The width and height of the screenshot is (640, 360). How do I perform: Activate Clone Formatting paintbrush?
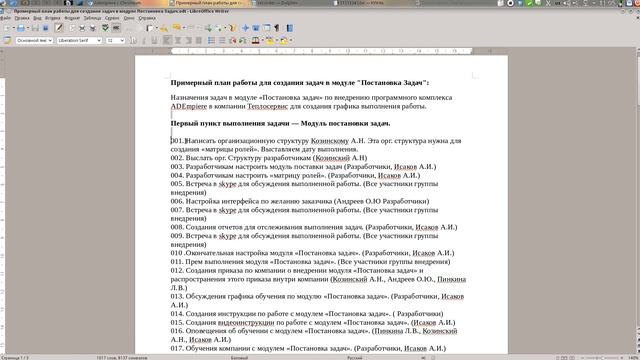[164, 28]
